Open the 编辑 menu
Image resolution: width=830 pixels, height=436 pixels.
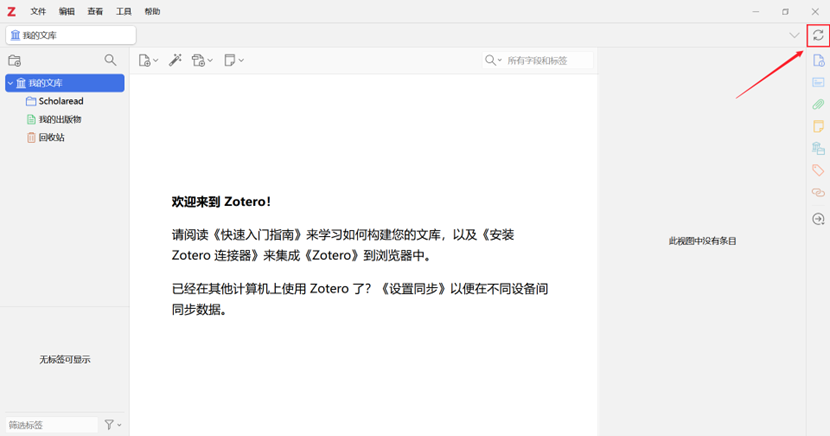(67, 12)
